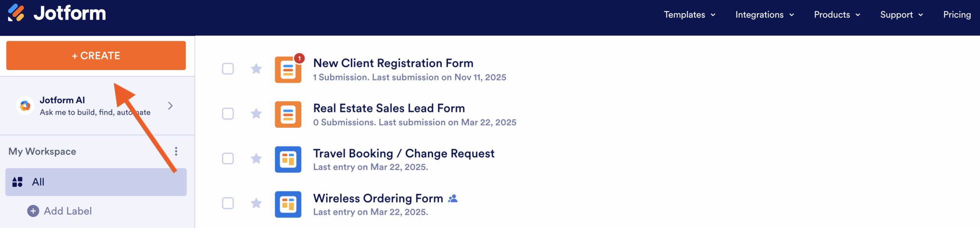This screenshot has width=980, height=228.
Task: Star the New Client Registration Form
Action: pyautogui.click(x=256, y=69)
